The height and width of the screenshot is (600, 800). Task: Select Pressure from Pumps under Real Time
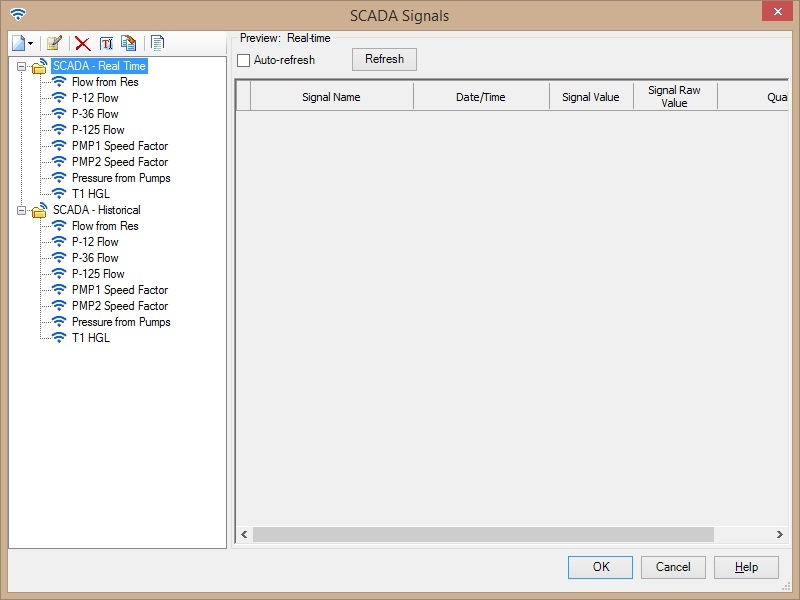pyautogui.click(x=121, y=178)
